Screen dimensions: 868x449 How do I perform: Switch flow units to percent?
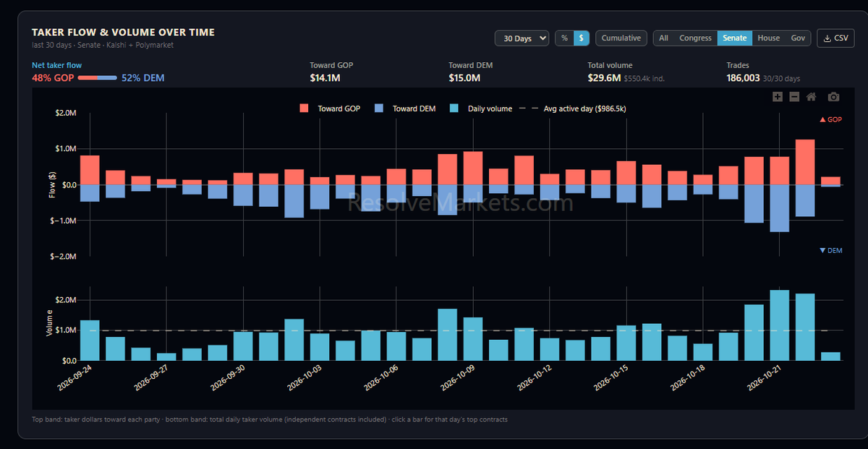[x=564, y=38]
